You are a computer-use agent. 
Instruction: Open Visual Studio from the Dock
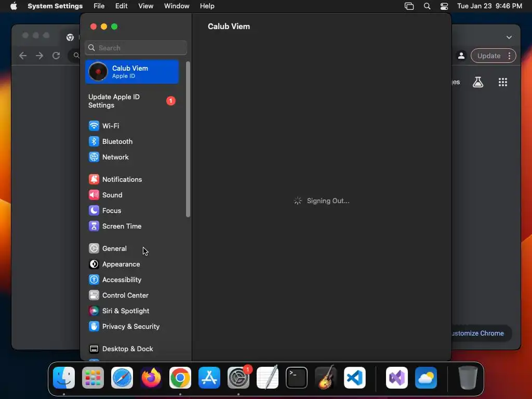(397, 378)
